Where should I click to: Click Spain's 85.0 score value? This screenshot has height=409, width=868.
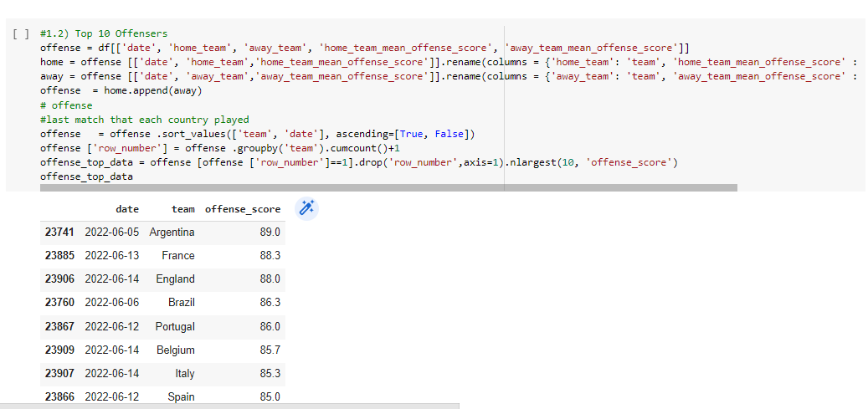(x=270, y=396)
